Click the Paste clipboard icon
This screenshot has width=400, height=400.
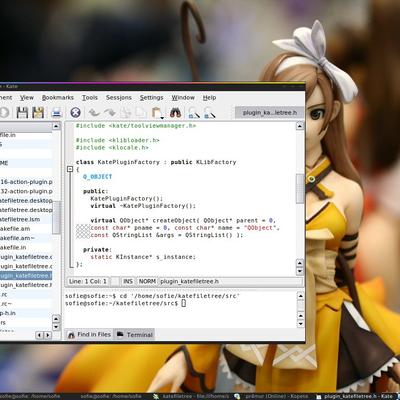tap(157, 113)
